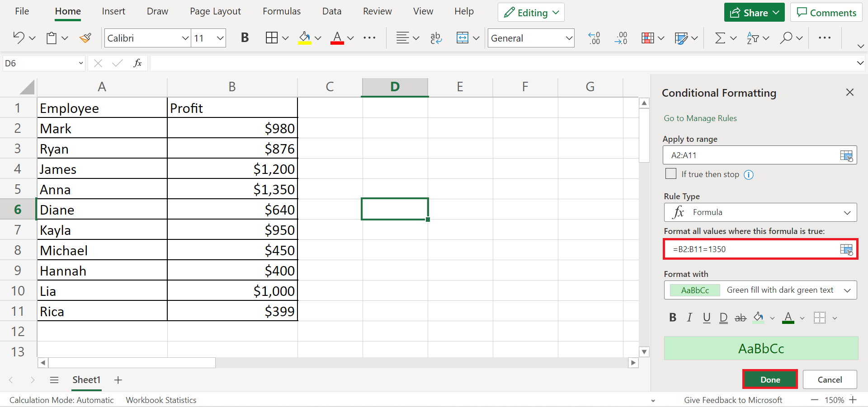The width and height of the screenshot is (868, 407).
Task: Open the Formulas ribbon tab
Action: (281, 11)
